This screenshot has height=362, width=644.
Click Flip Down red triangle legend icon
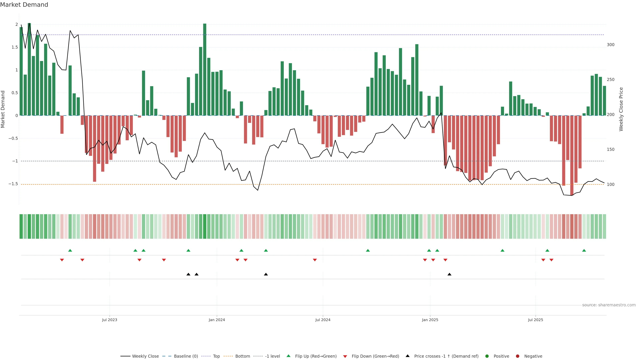tap(345, 356)
